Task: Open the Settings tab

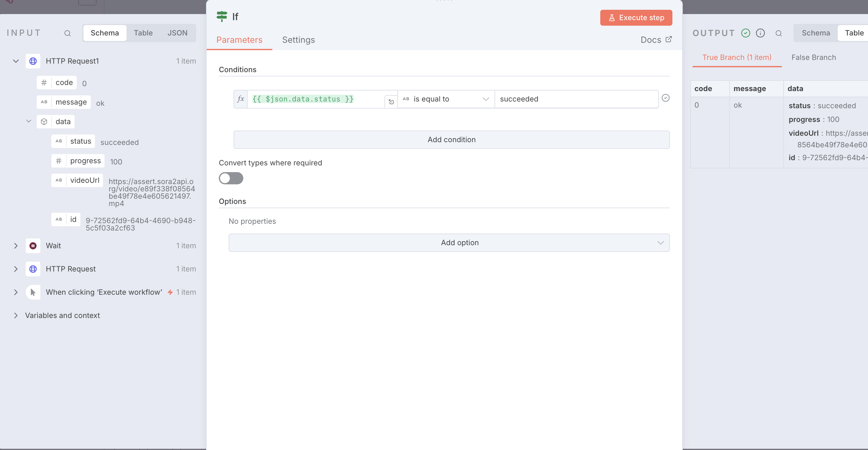Action: [x=299, y=40]
